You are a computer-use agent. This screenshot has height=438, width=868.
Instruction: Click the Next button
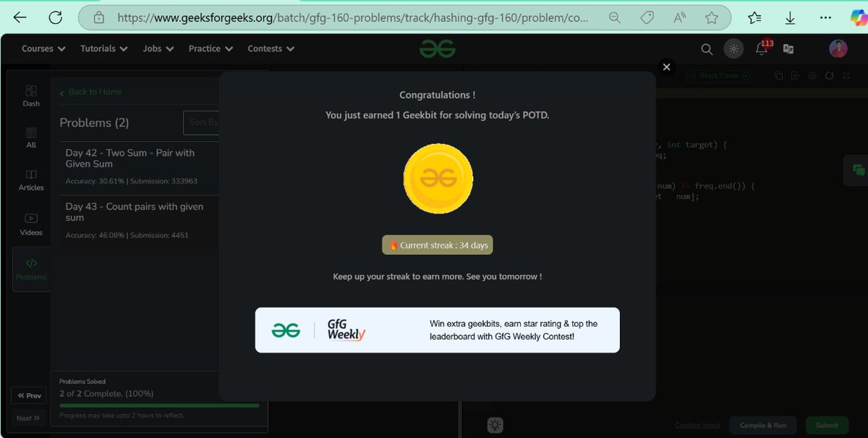coord(29,418)
